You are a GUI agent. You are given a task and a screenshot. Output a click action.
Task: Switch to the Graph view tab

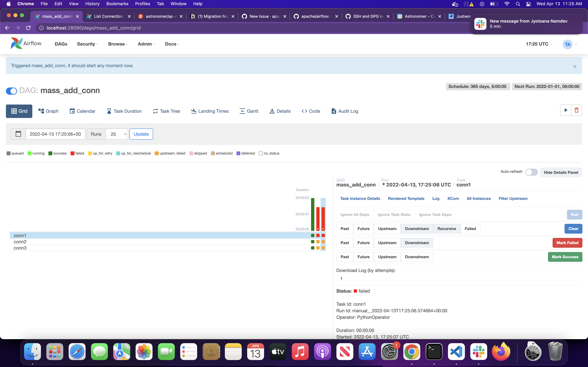tap(48, 111)
